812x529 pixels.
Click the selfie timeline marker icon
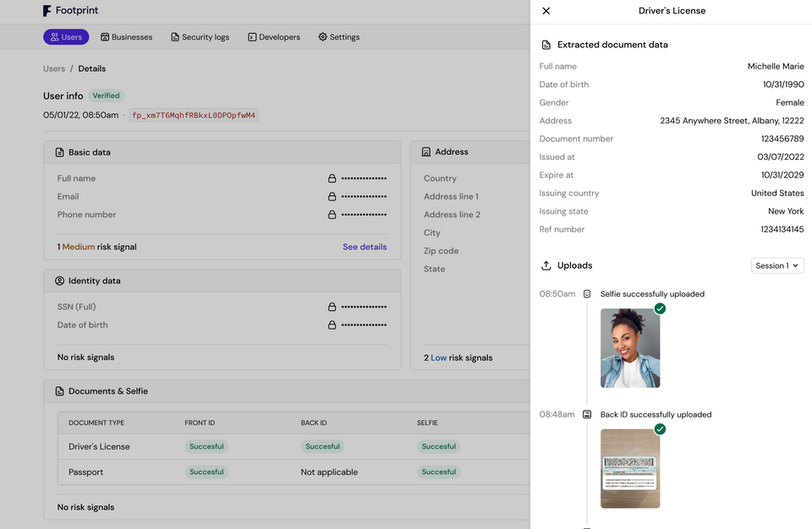click(x=587, y=294)
